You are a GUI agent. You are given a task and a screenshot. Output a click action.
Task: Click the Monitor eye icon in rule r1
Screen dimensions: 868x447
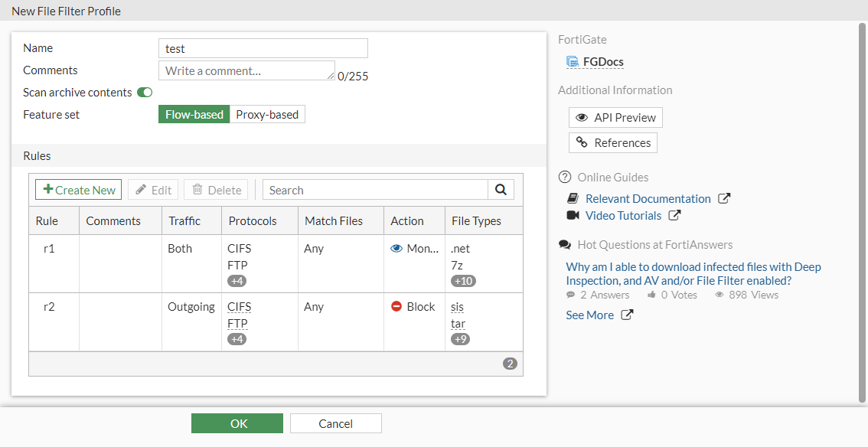pos(396,249)
